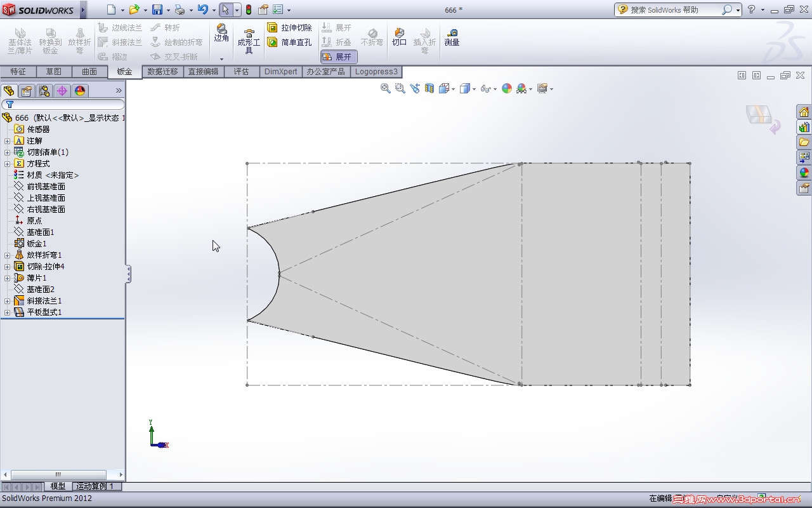The height and width of the screenshot is (508, 812).
Task: Switch to the 曲面 tab
Action: [89, 72]
